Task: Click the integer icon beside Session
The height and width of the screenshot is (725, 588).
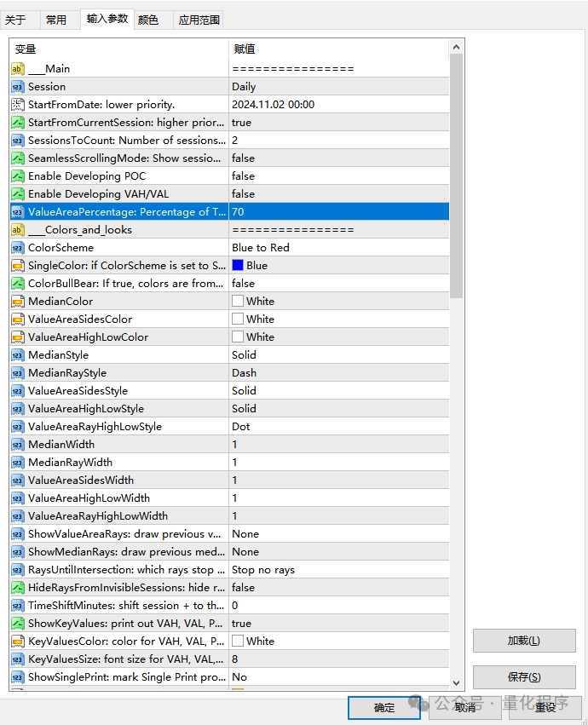Action: coord(18,87)
